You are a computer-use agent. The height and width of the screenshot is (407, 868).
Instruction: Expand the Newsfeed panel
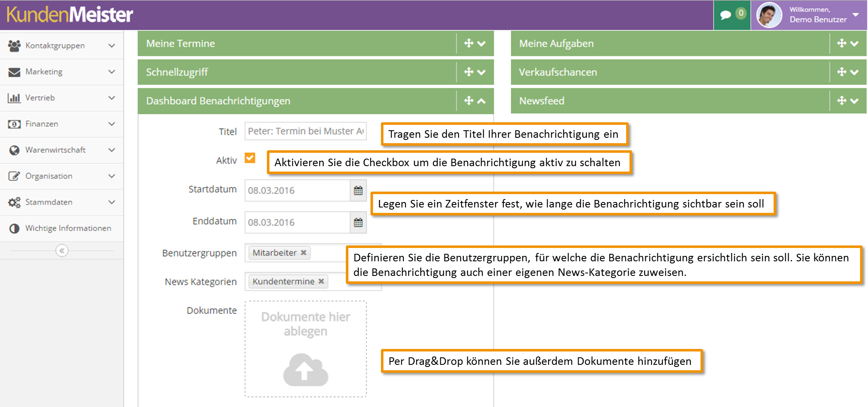click(x=855, y=101)
